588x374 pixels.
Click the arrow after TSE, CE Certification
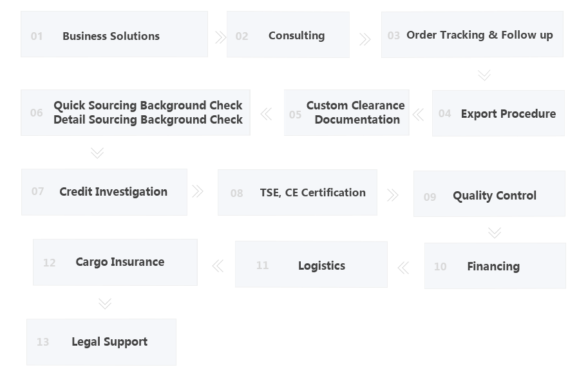(x=392, y=195)
